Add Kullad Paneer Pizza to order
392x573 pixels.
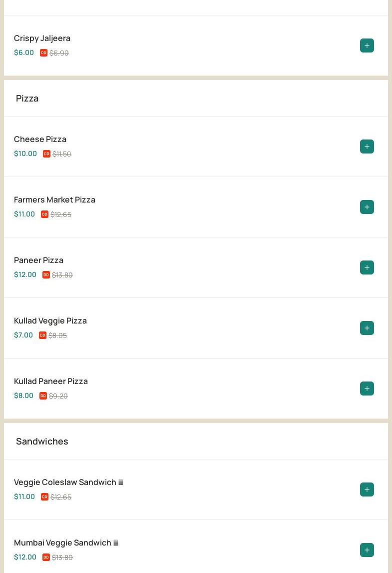[367, 388]
